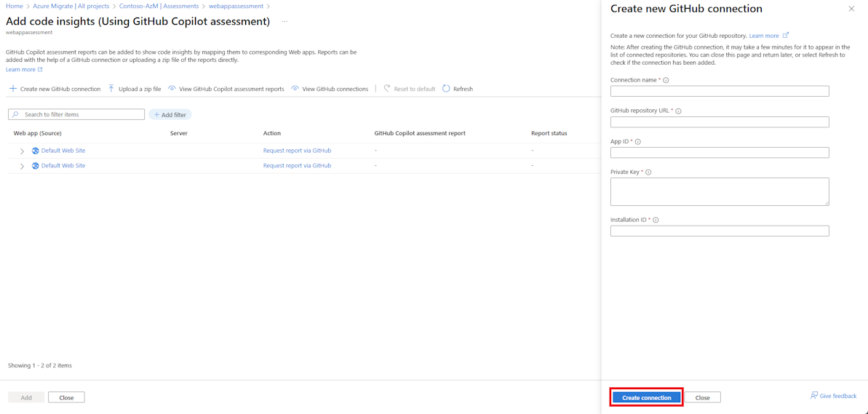Navigate to Azure Migrate All projects breadcrumb
This screenshot has width=868, height=414.
coord(71,6)
